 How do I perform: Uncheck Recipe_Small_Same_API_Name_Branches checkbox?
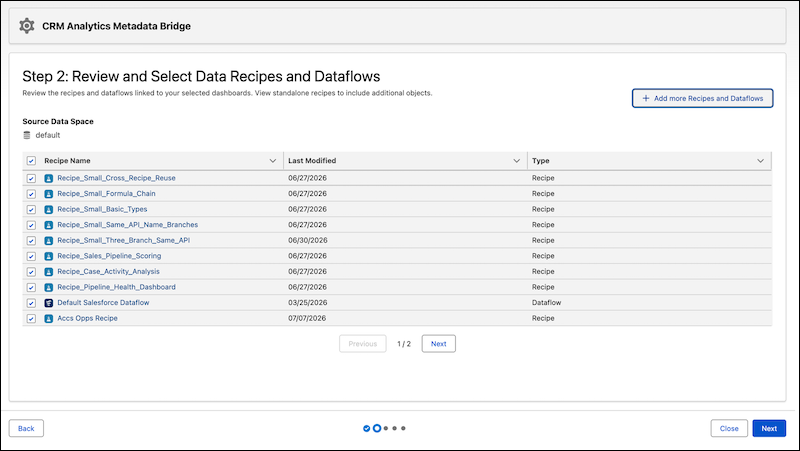[31, 225]
